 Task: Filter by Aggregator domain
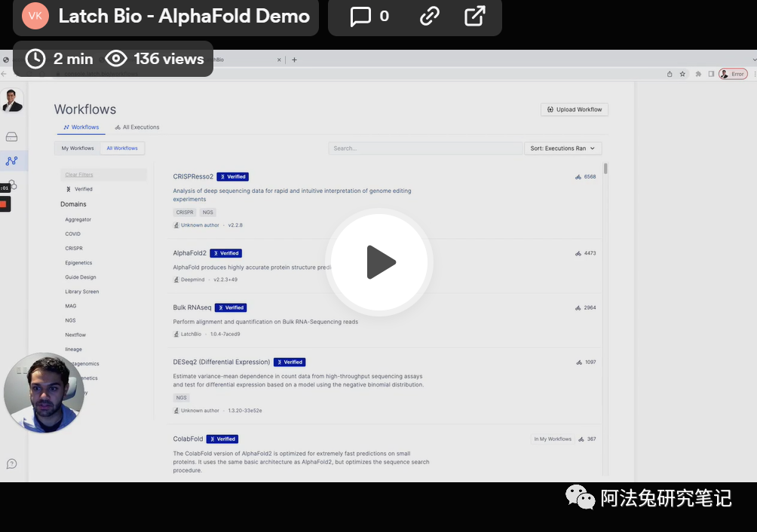(x=78, y=219)
